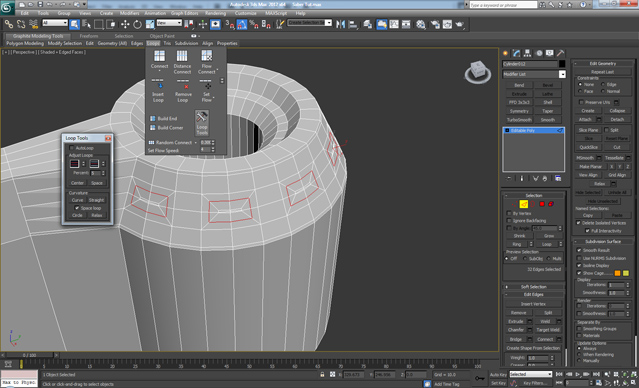Image resolution: width=639 pixels, height=388 pixels.
Task: Expand the Soft Selection rollout
Action: [534, 287]
